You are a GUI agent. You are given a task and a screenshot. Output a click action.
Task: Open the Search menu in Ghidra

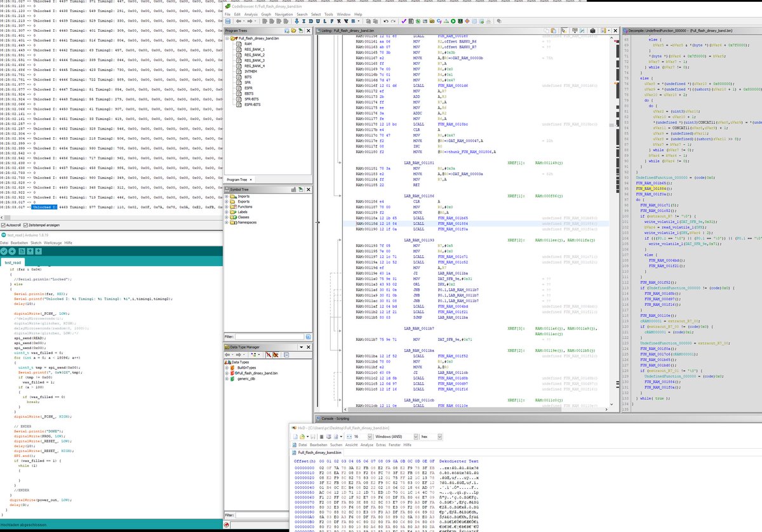tap(301, 13)
